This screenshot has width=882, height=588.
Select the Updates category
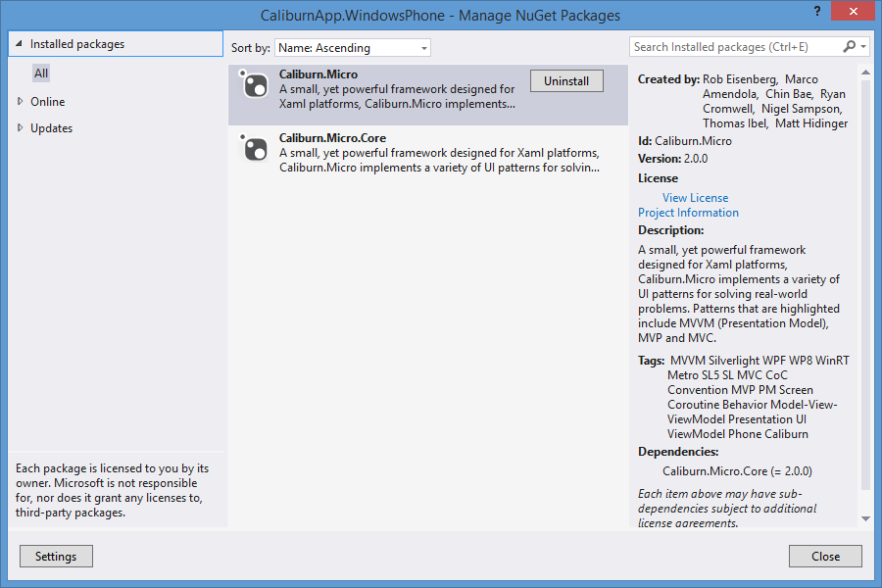click(51, 128)
